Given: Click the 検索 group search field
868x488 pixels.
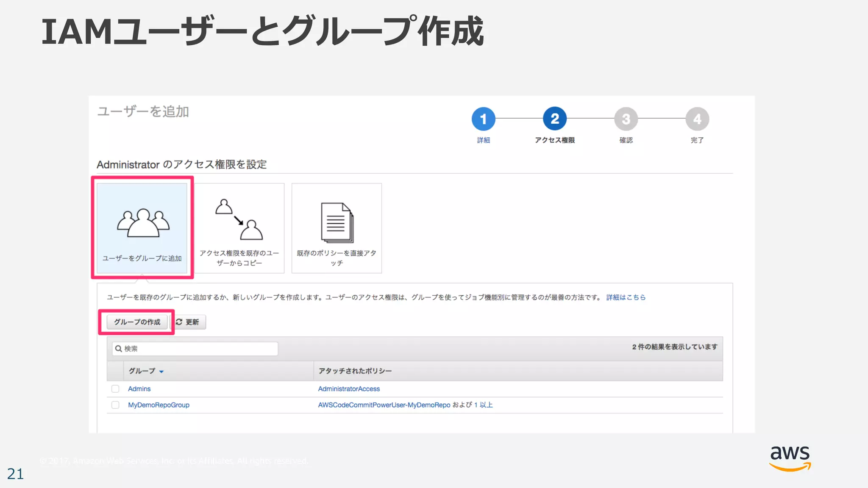Looking at the screenshot, I should pyautogui.click(x=199, y=349).
